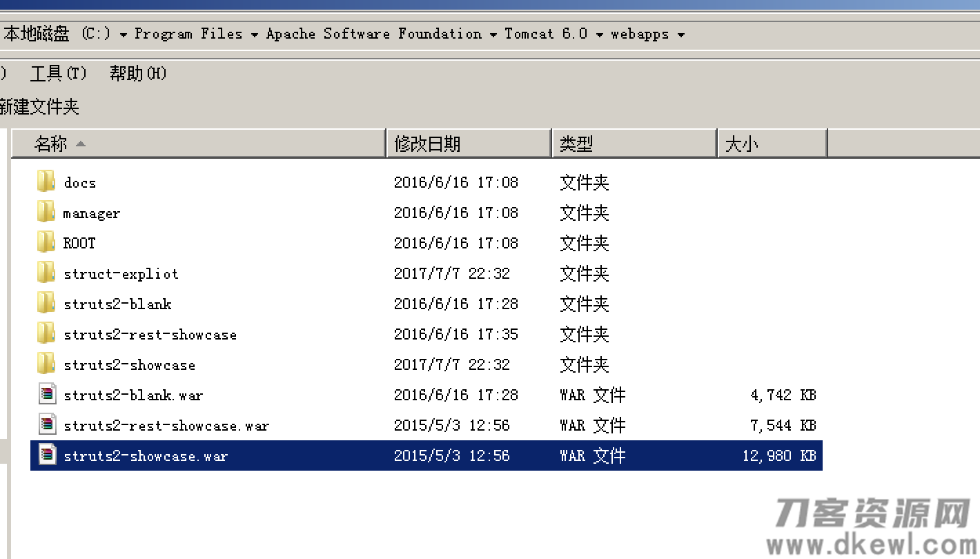This screenshot has height=559, width=980.
Task: Click the docs folder icon
Action: [x=46, y=182]
